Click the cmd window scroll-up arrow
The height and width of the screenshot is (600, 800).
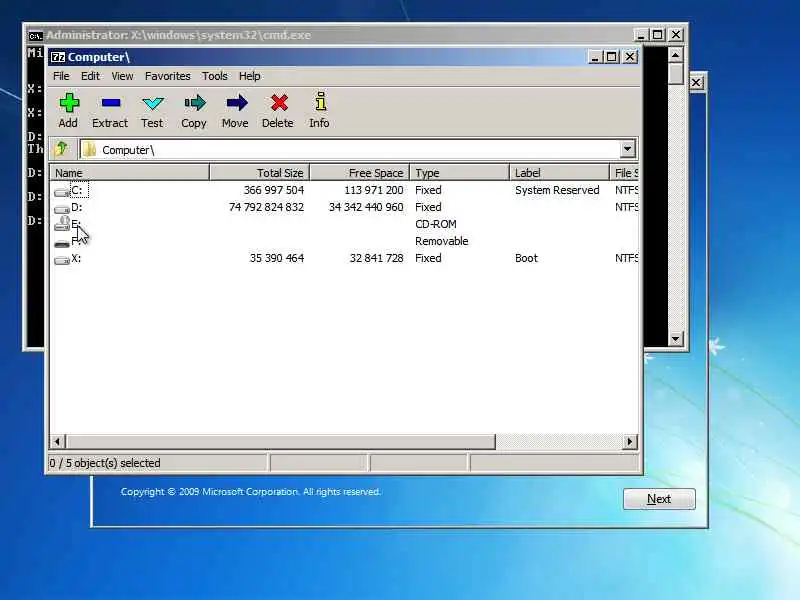[x=676, y=55]
